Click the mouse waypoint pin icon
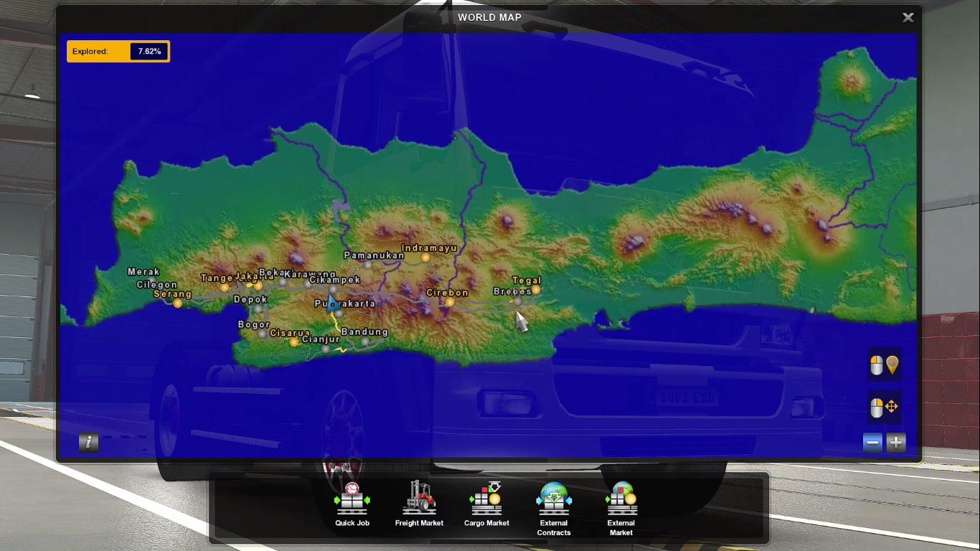This screenshot has height=551, width=980. (x=884, y=366)
